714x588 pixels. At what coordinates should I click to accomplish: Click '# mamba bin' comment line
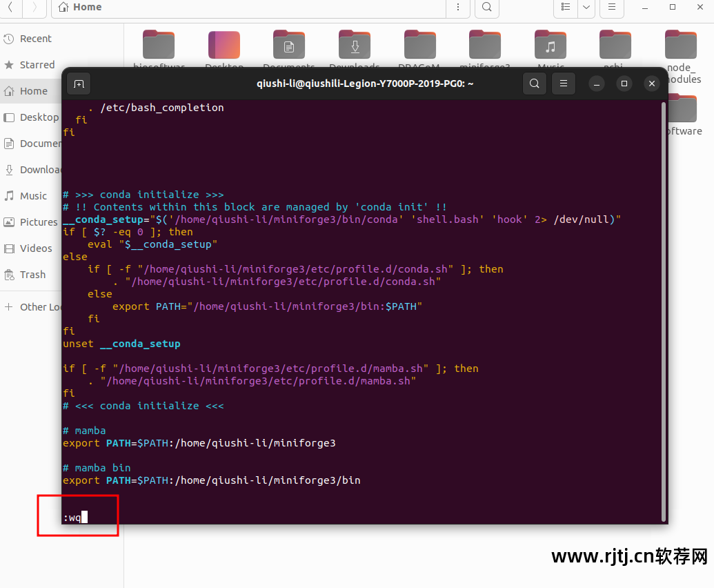[97, 468]
